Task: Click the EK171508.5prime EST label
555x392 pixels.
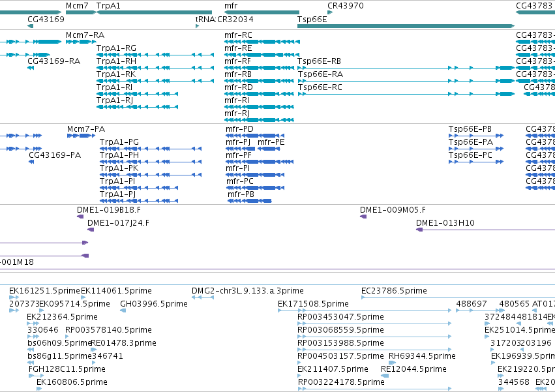Action: (x=313, y=304)
